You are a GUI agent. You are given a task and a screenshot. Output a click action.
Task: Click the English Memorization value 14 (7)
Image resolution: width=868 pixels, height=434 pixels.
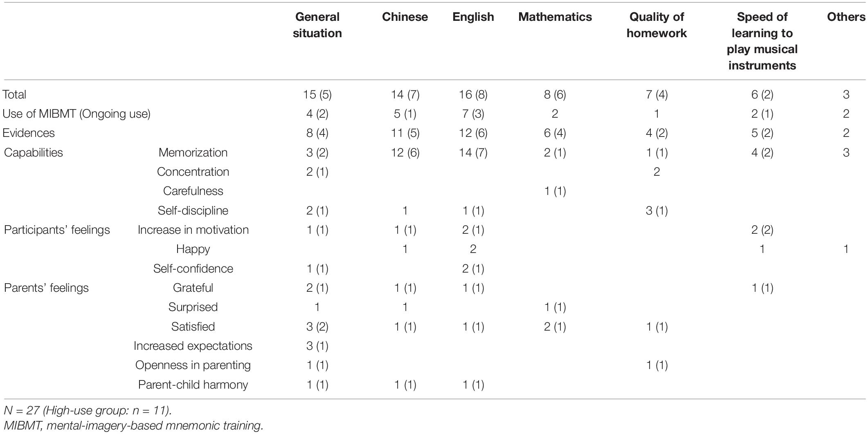[x=473, y=152]
